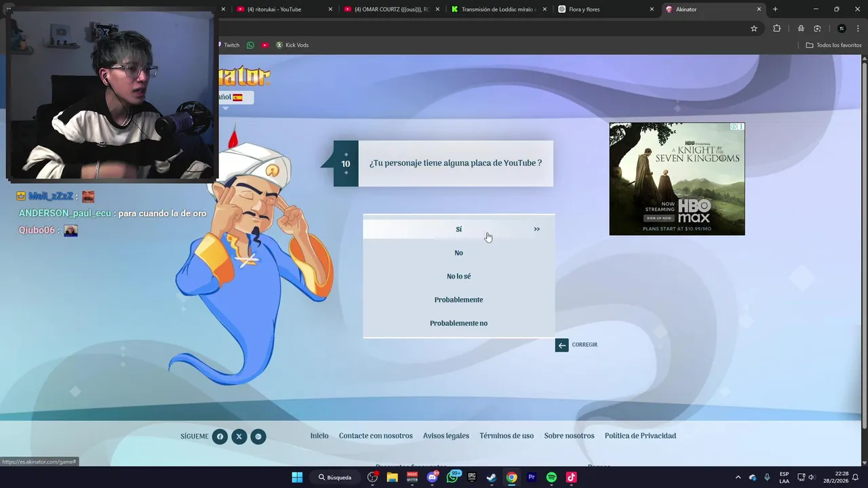
Task: Open the clock showing 22:28
Action: coord(836,477)
